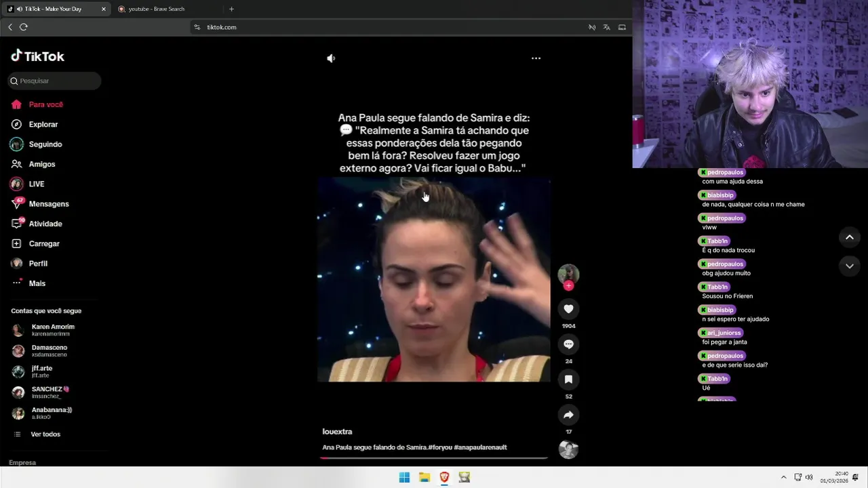868x488 pixels.
Task: Go back in the browser
Action: pyautogui.click(x=10, y=27)
